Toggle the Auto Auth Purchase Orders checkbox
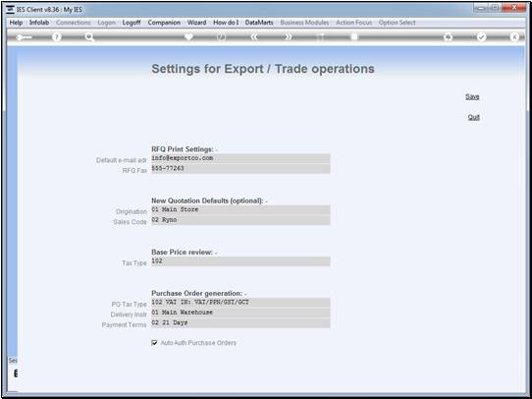The image size is (532, 399). pos(154,343)
